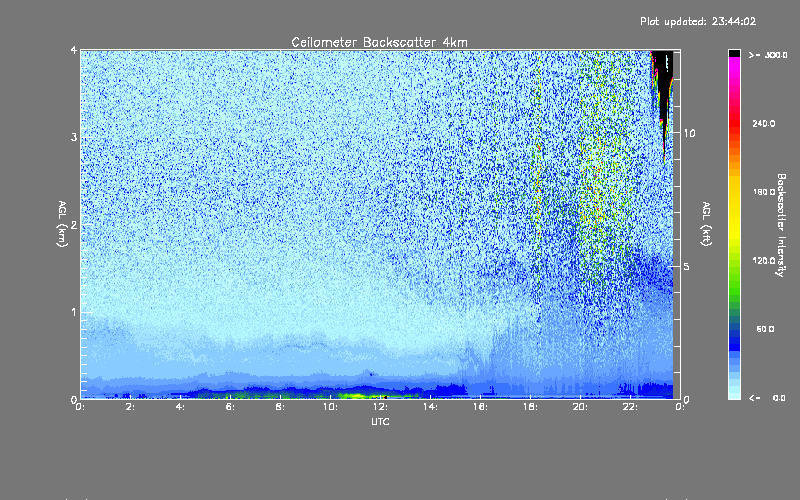Click the '20:' tick on UTC axis
The height and width of the screenshot is (500, 800).
pos(580,407)
